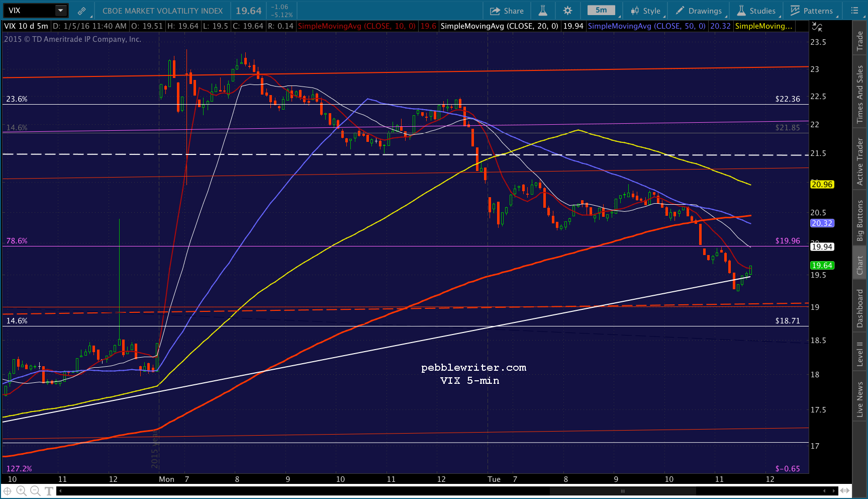The width and height of the screenshot is (868, 499).
Task: Click the $19.96 Fibonacci level label
Action: click(x=788, y=241)
